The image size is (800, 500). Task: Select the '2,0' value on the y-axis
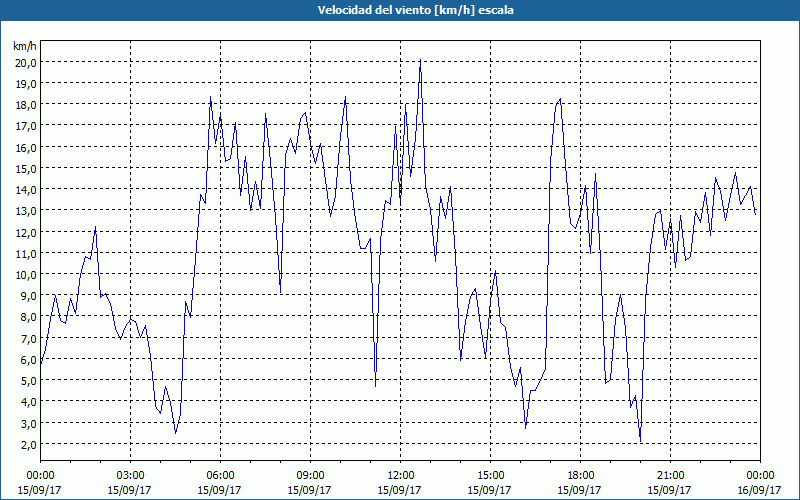click(28, 444)
